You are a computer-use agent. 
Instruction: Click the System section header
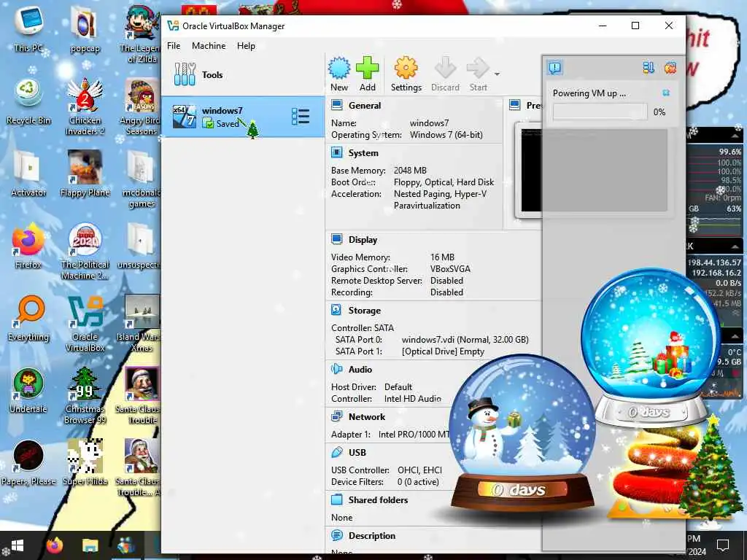363,153
